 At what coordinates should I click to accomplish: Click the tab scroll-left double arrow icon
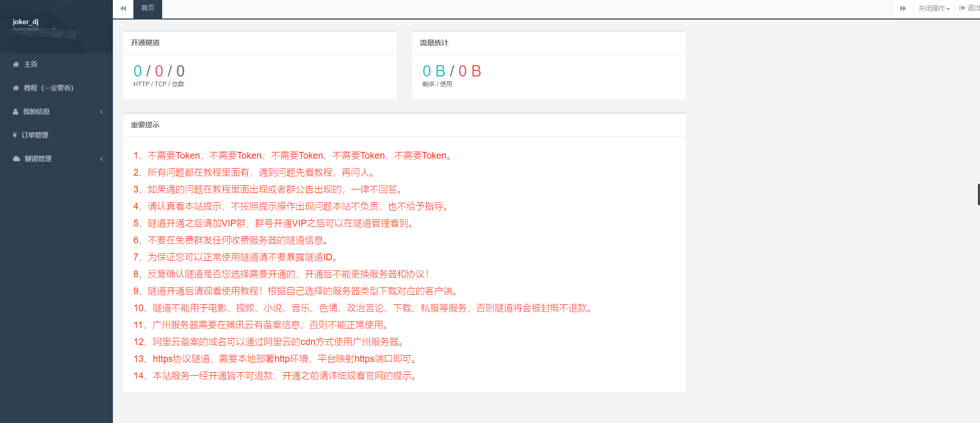pos(123,8)
